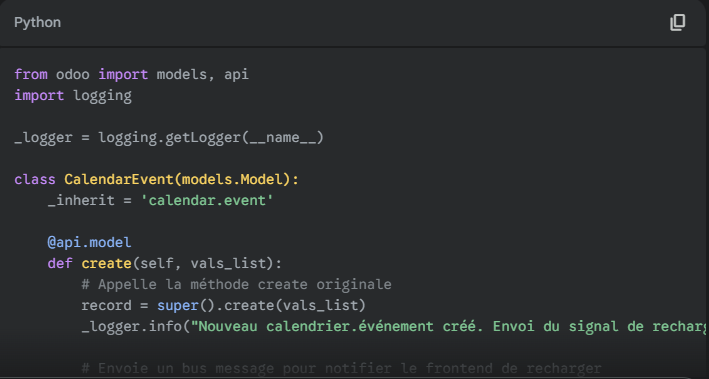Click the 'import logging' line

point(73,95)
